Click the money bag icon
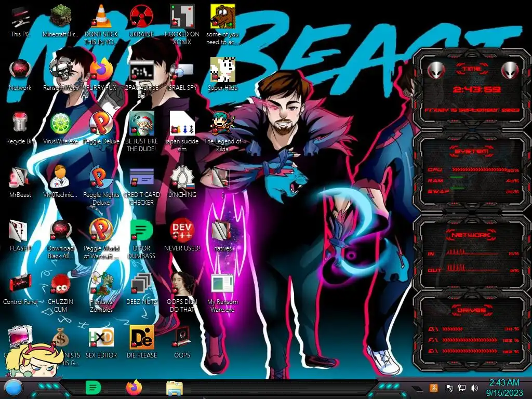Image resolution: width=532 pixels, height=399 pixels. pyautogui.click(x=60, y=337)
